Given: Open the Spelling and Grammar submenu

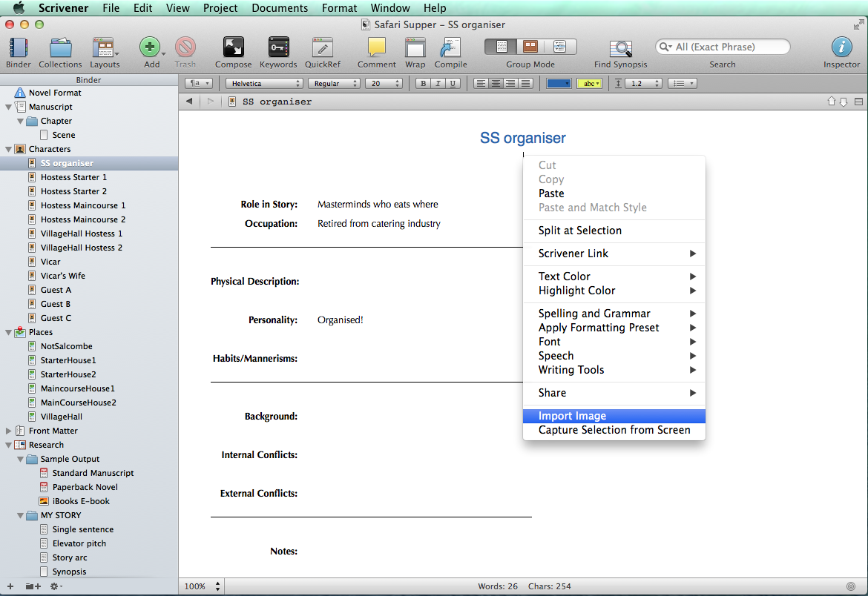Looking at the screenshot, I should pyautogui.click(x=614, y=314).
